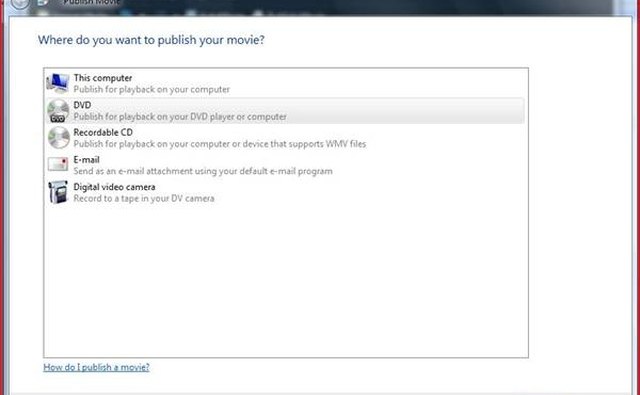
Task: Go back using the round back arrow
Action: (x=20, y=3)
